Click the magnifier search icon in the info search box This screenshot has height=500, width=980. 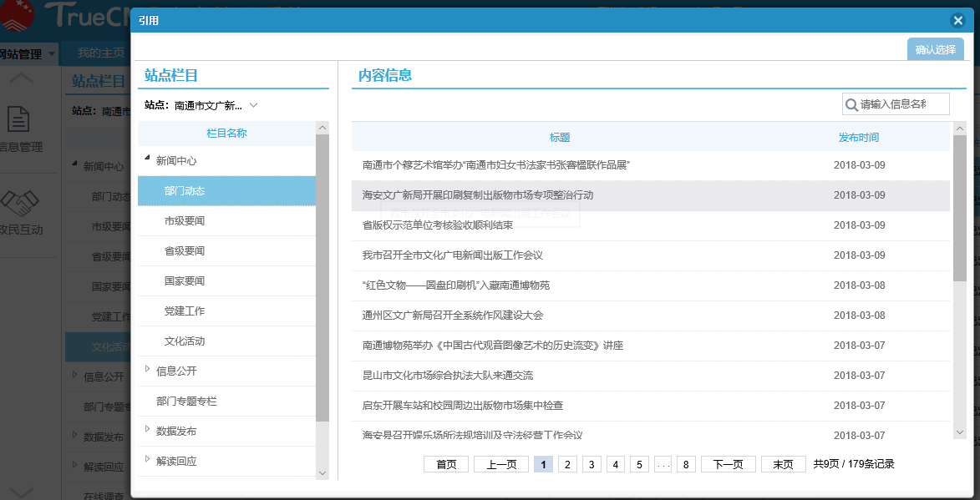(851, 104)
